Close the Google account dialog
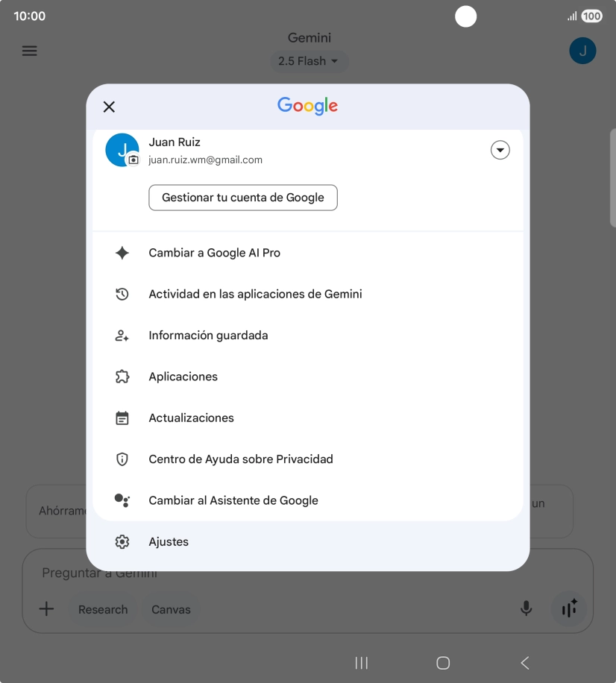Viewport: 616px width, 683px height. (109, 107)
